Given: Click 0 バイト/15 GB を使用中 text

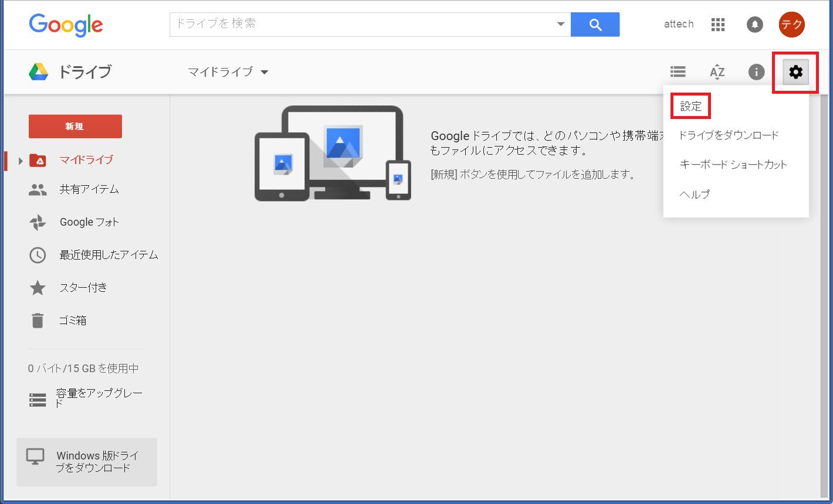Looking at the screenshot, I should 83,369.
